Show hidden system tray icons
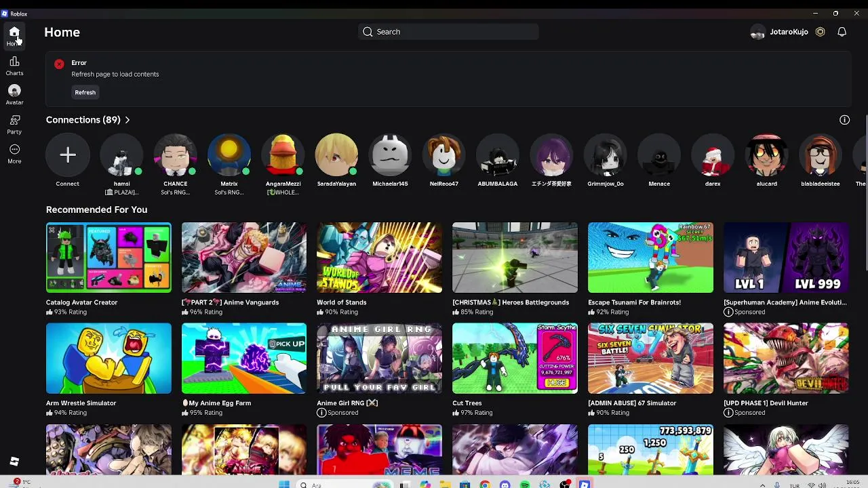868x488 pixels. click(x=762, y=485)
